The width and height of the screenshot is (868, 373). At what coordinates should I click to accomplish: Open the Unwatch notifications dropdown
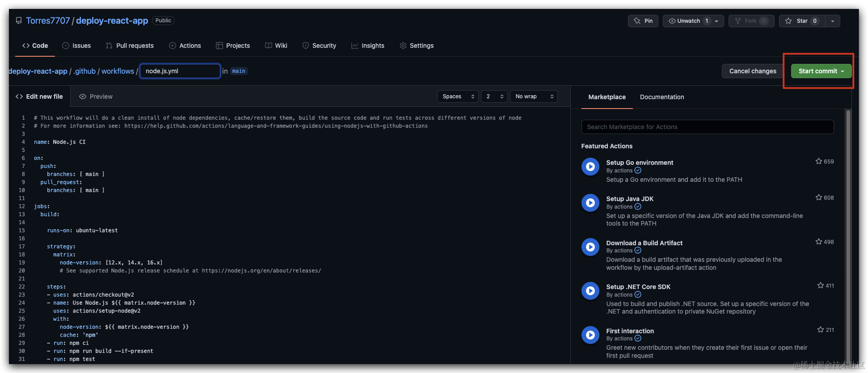[x=693, y=21]
